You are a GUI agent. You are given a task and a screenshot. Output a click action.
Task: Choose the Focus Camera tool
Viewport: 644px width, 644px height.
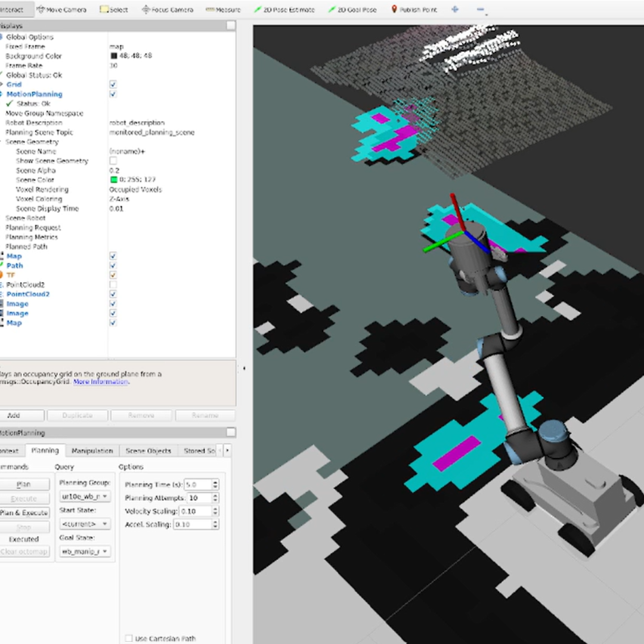click(x=168, y=10)
